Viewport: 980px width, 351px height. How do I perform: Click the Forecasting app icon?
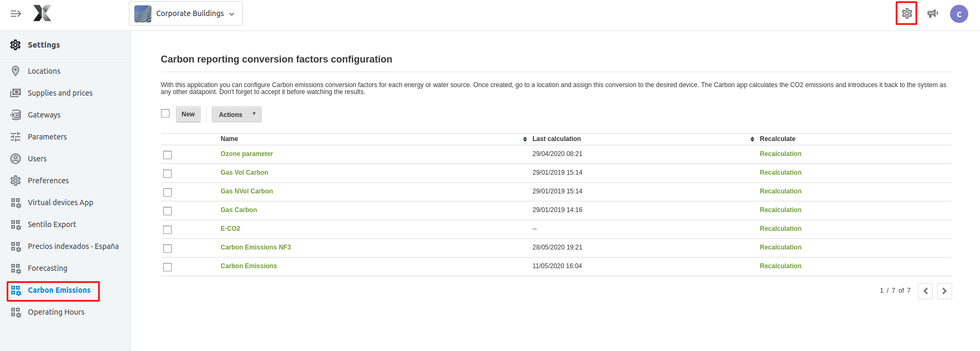pos(16,268)
